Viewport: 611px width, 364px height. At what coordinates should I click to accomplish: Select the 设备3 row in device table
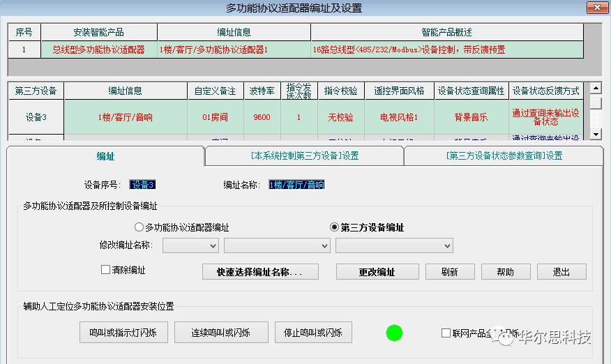[x=36, y=118]
